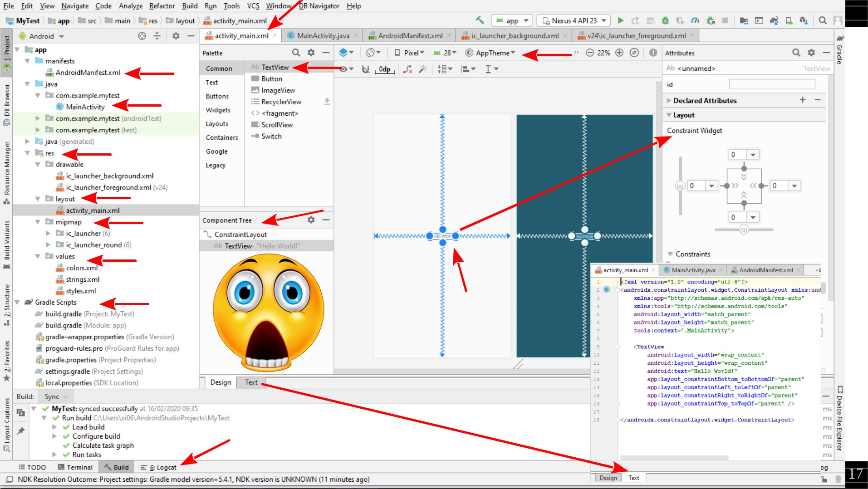Search in the Palette panel
Screen dimensions: 868x489
pyautogui.click(x=296, y=53)
